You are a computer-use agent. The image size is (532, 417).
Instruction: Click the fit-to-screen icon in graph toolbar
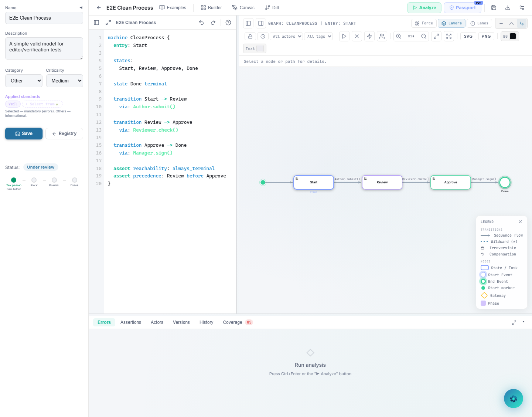[449, 36]
